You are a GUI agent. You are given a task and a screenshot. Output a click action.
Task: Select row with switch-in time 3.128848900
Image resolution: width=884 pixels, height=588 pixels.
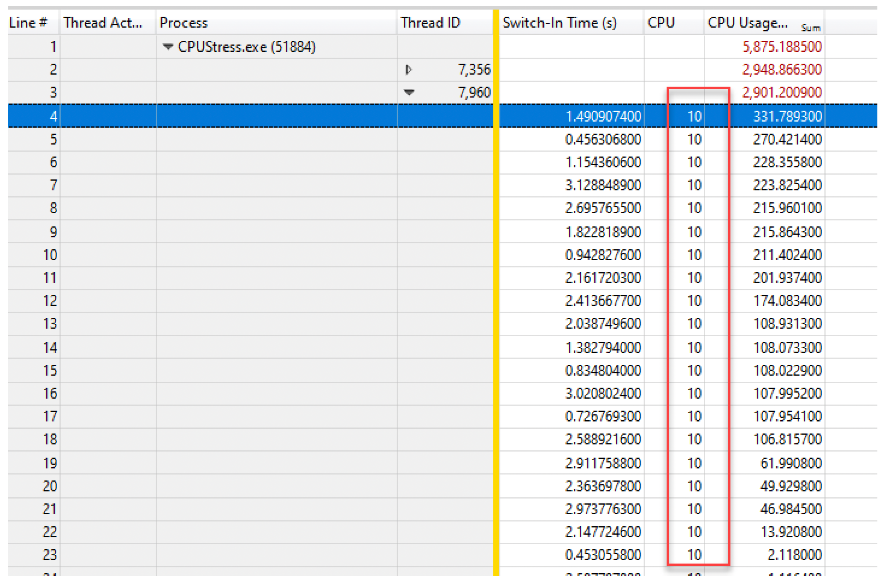point(442,185)
